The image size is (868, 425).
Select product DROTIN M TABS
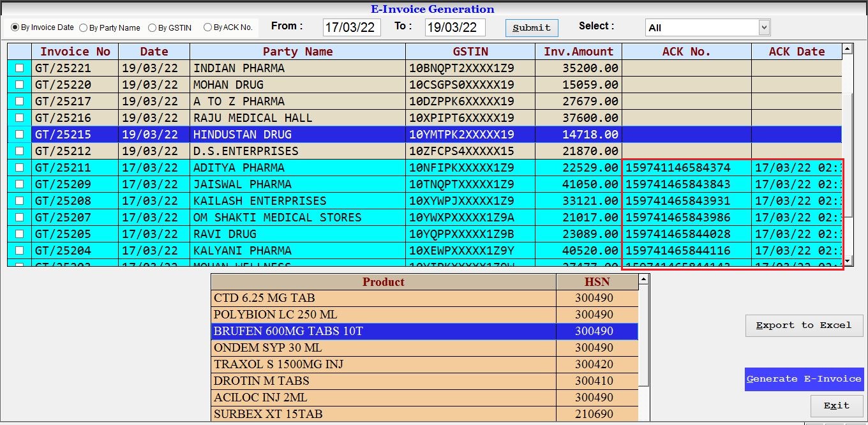pyautogui.click(x=424, y=381)
